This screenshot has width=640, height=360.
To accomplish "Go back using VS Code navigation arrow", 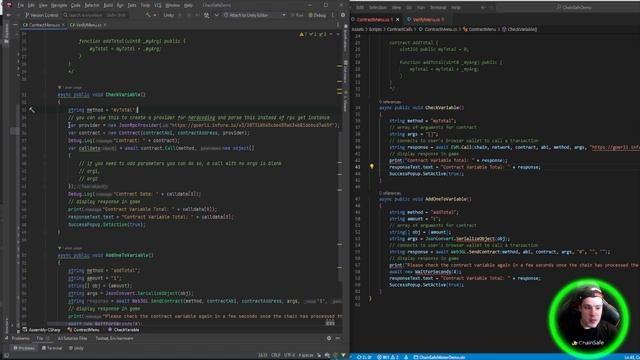I will point(483,7).
